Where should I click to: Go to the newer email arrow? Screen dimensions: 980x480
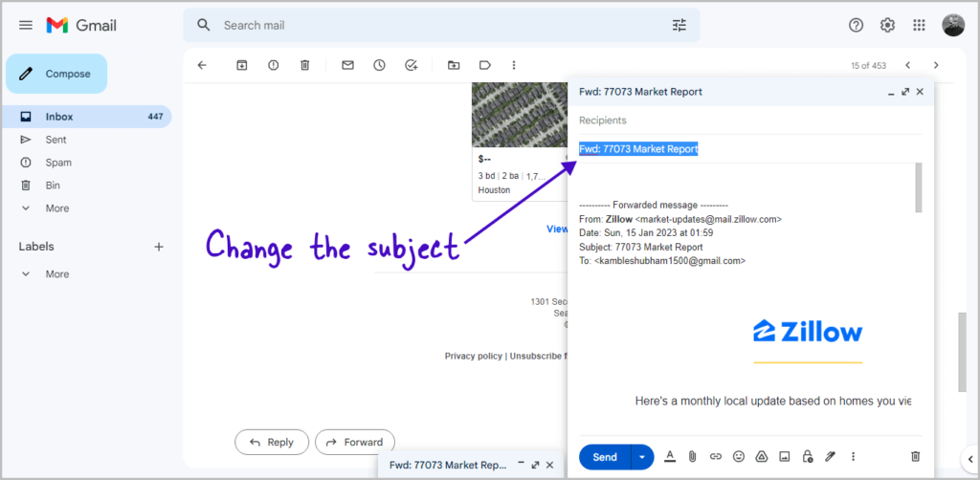tap(907, 65)
